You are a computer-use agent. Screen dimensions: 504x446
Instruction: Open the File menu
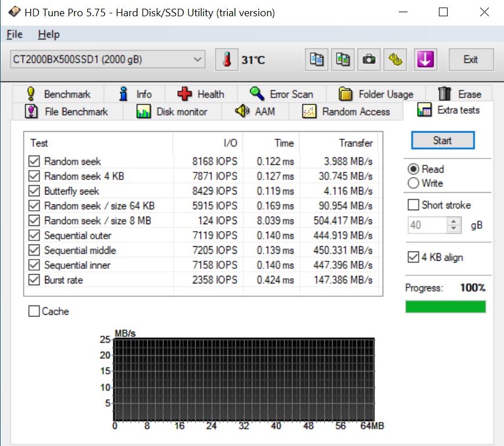point(15,34)
